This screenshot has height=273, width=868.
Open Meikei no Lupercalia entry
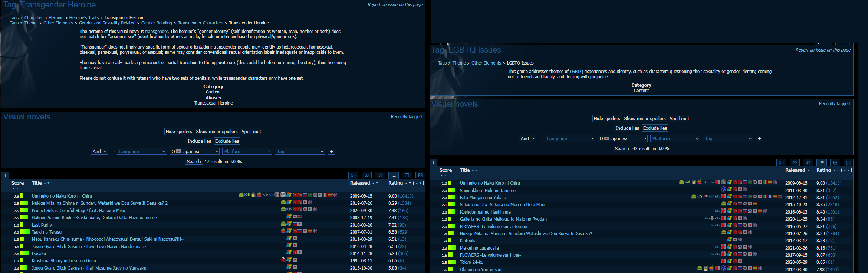coord(479,248)
